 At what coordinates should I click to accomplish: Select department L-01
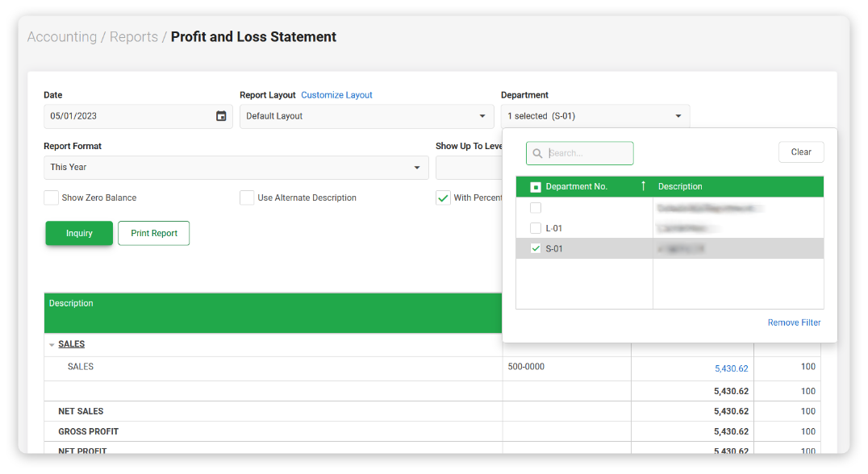click(535, 228)
